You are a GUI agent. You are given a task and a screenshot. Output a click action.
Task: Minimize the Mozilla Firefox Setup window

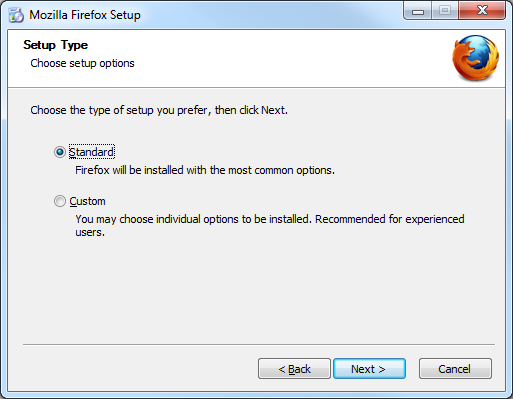tap(418, 11)
